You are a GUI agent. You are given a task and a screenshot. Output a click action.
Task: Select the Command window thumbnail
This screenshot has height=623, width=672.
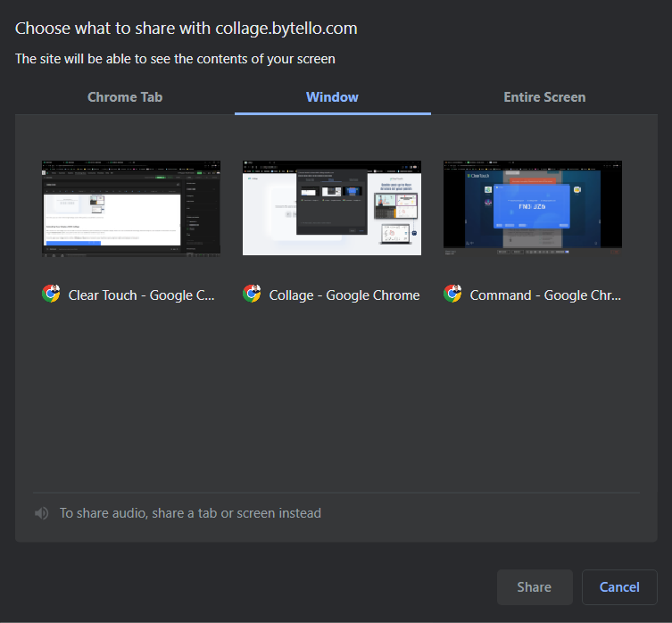click(532, 208)
